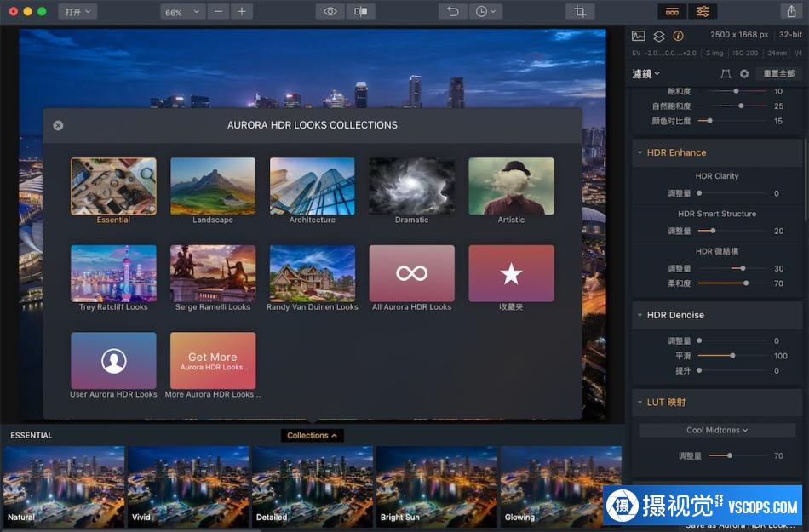
Task: Click the round icon beside 重置全部
Action: point(744,74)
